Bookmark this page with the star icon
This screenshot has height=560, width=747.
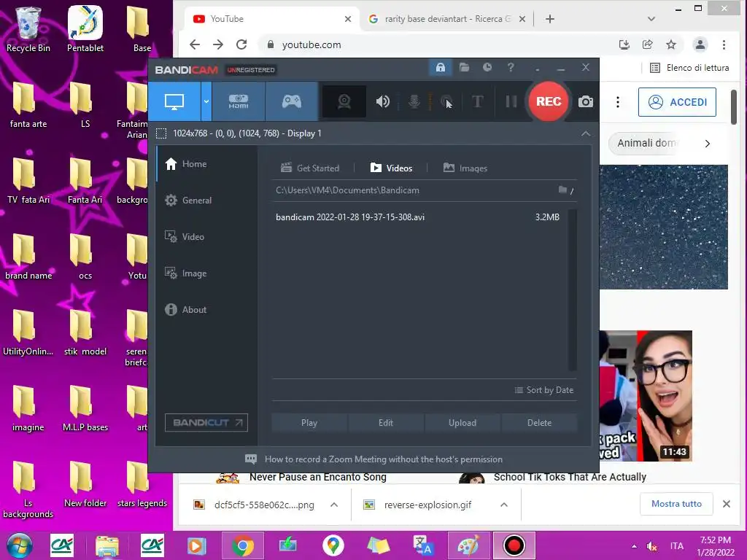click(x=671, y=44)
